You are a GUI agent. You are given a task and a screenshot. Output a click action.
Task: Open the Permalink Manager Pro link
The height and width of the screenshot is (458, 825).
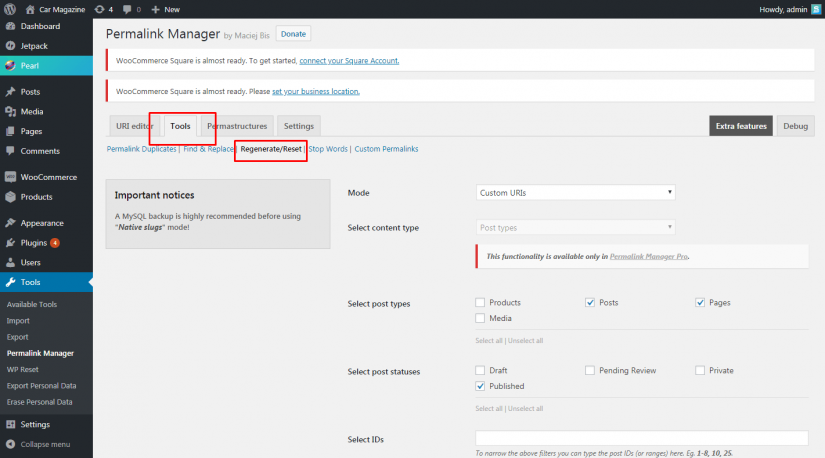[648, 256]
